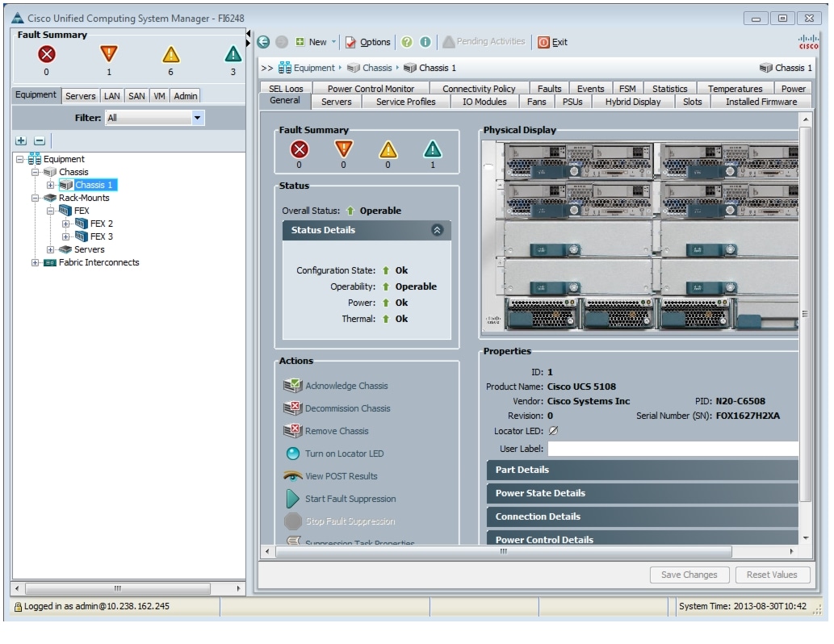The image size is (834, 644).
Task: Click the collapse all tree minus icon
Action: click(x=39, y=141)
